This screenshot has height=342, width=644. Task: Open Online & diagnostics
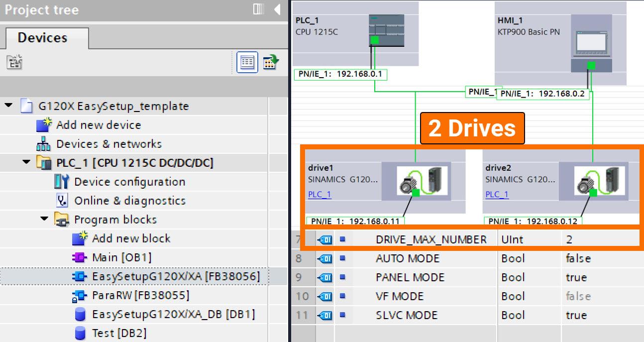[x=130, y=201]
